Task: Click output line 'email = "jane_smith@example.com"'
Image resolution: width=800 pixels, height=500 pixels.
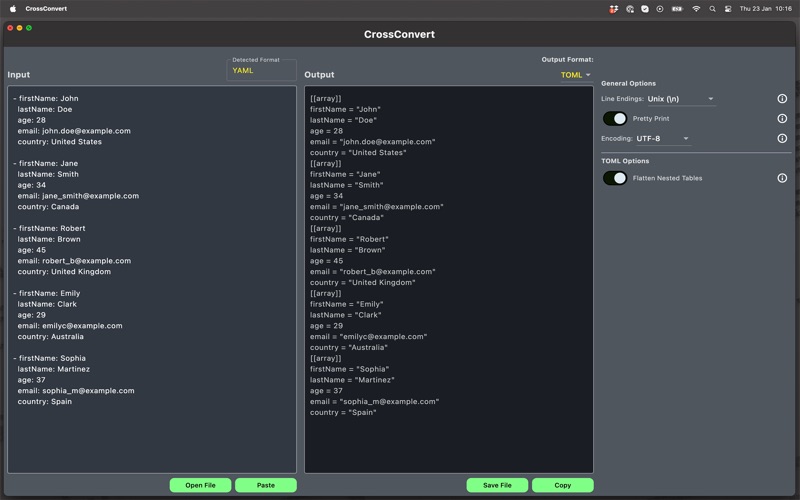Action: pyautogui.click(x=377, y=207)
